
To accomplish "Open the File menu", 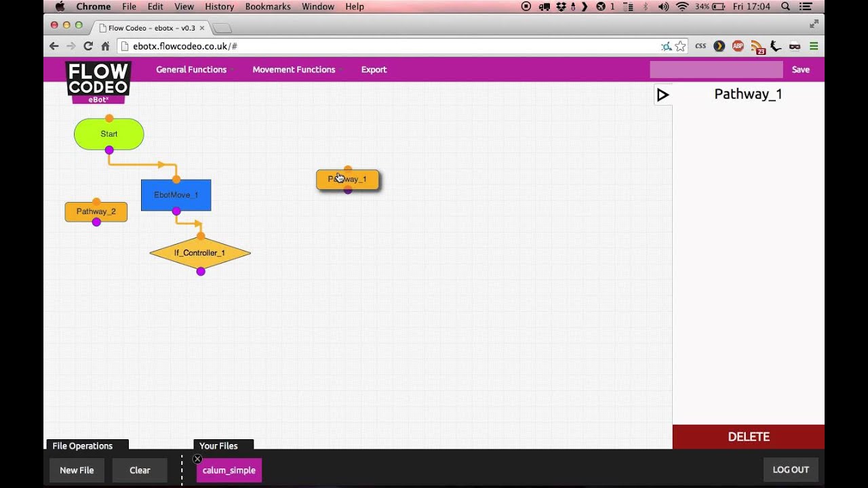I will tap(129, 7).
